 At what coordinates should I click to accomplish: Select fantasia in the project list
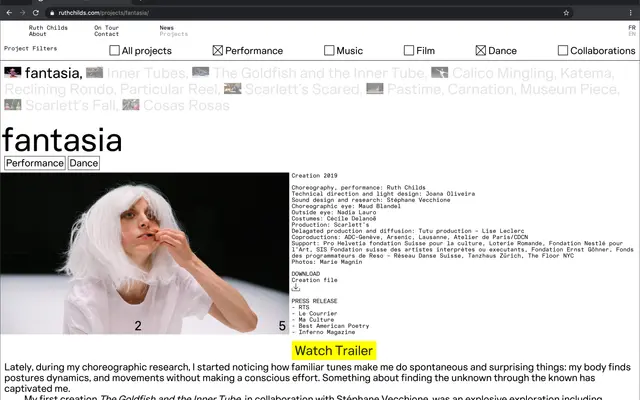click(53, 73)
